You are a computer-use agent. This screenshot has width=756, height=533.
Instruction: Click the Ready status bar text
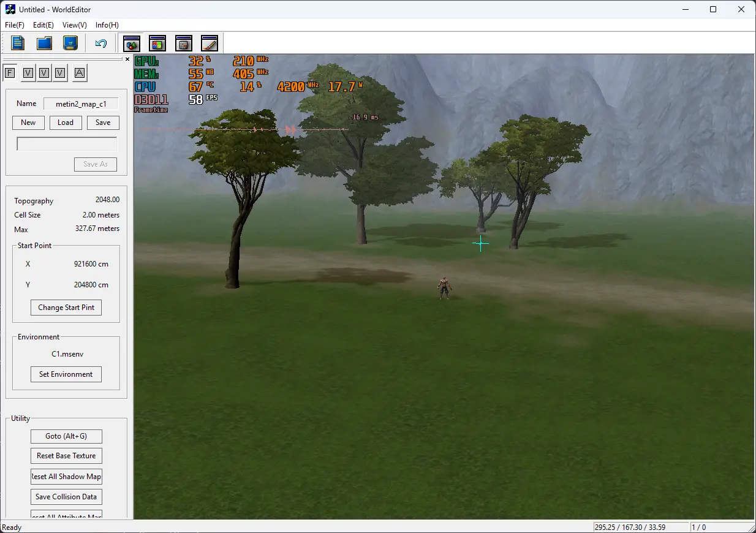point(12,527)
